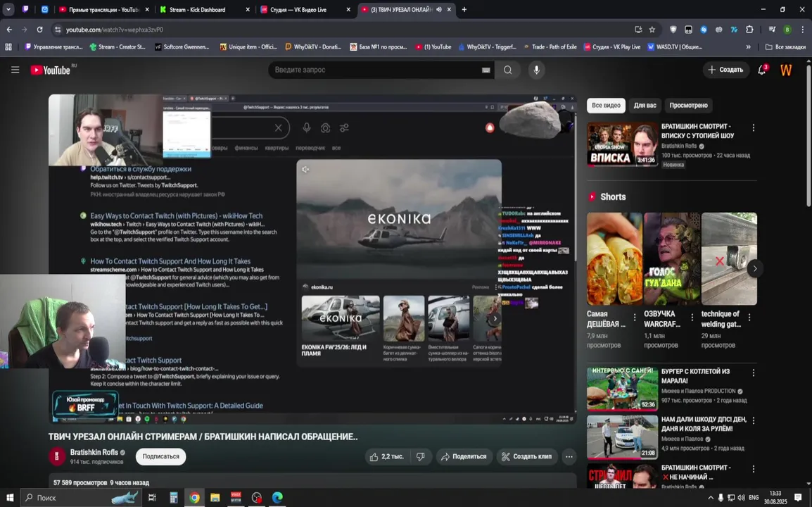Image resolution: width=812 pixels, height=507 pixels.
Task: Open options for Bratishkin utopia show video
Action: [x=753, y=127]
